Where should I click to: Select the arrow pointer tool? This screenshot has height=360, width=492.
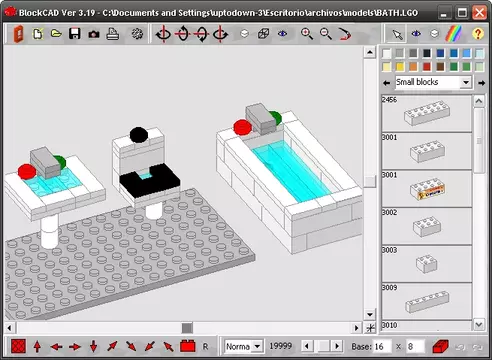click(x=397, y=34)
